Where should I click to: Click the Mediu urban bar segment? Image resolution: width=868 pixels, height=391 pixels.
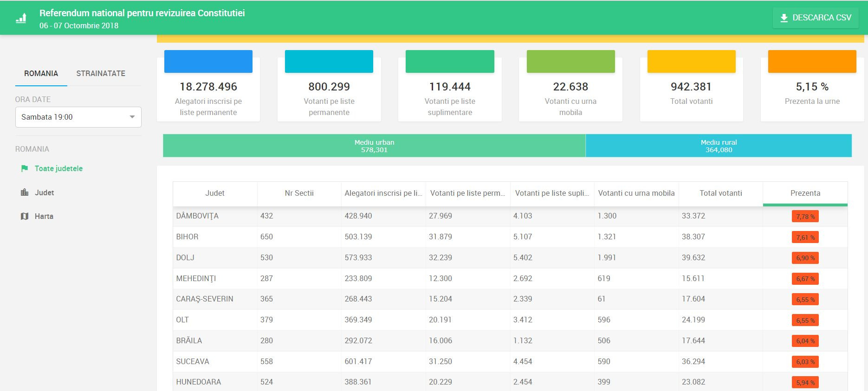pos(374,146)
